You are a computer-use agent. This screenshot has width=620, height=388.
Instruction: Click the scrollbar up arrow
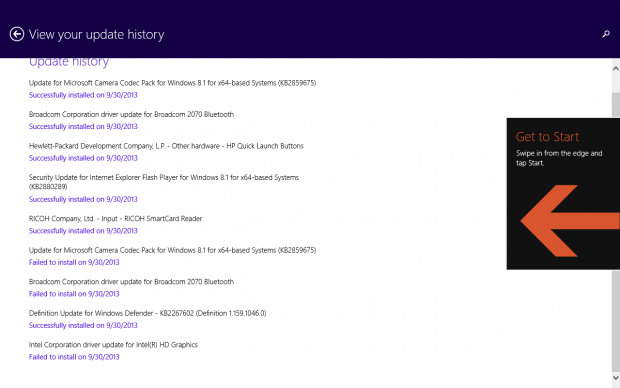point(616,68)
